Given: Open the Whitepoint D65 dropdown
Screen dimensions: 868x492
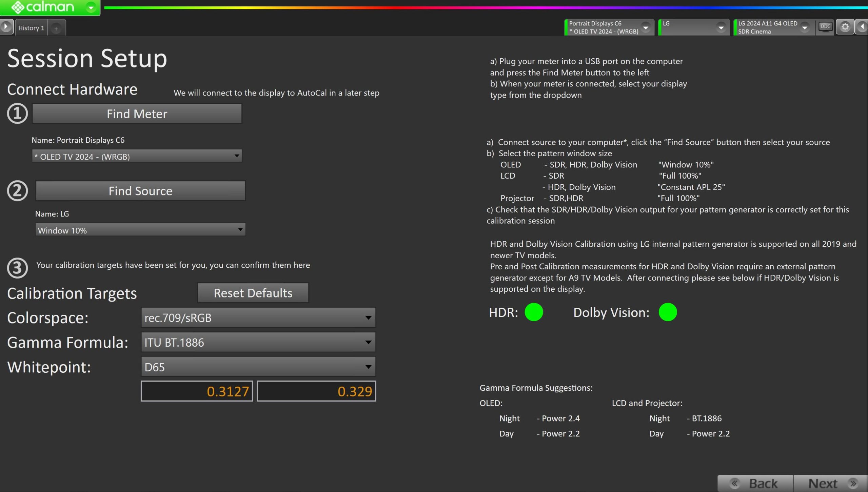Looking at the screenshot, I should pos(258,367).
